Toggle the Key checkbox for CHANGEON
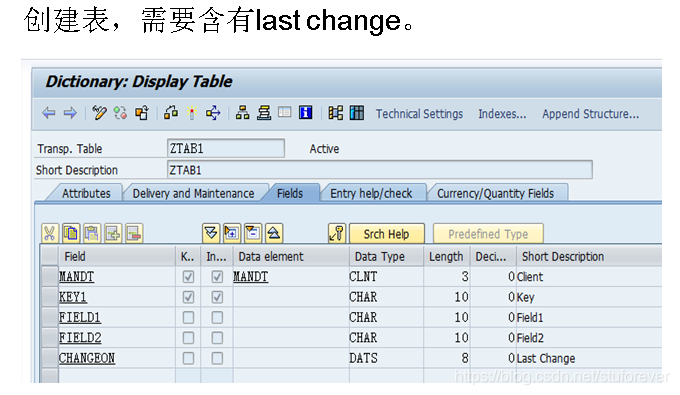This screenshot has height=395, width=680. [188, 358]
